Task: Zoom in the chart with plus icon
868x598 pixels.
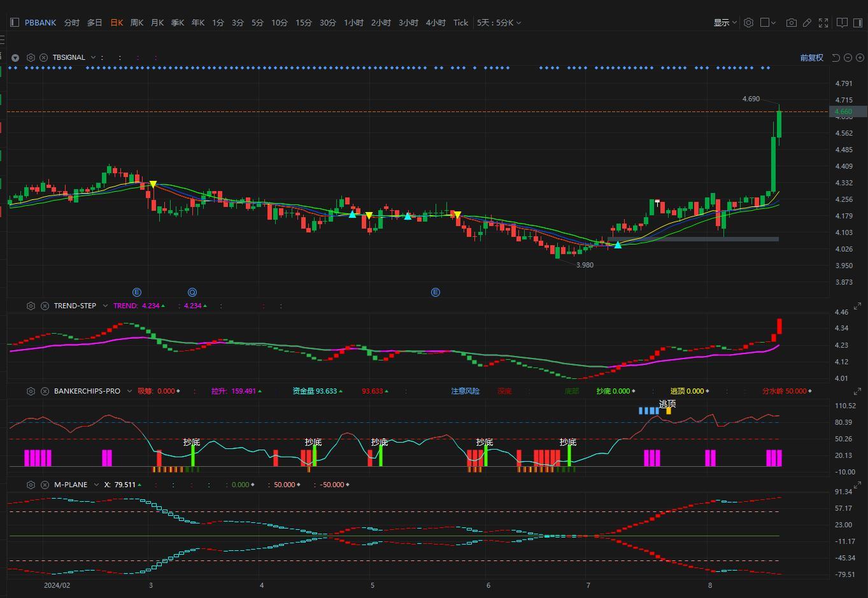Action: tap(860, 57)
